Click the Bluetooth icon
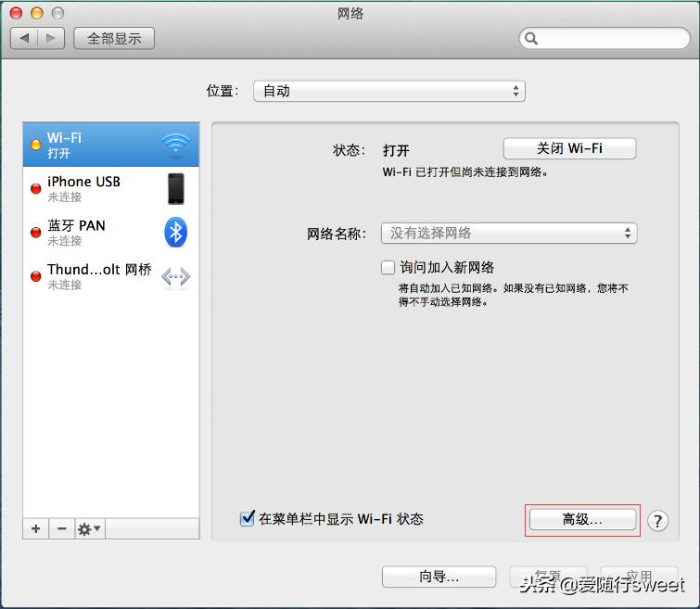This screenshot has height=609, width=700. tap(176, 232)
